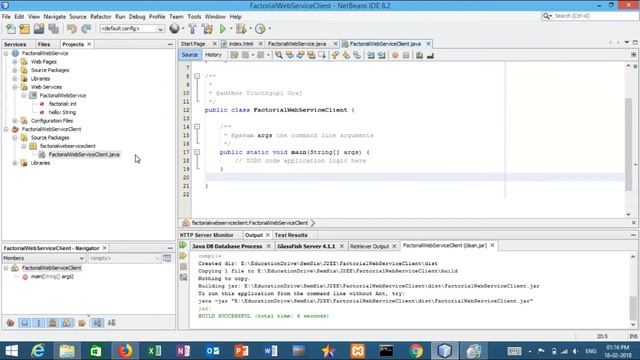Screen dimensions: 640x360
Task: Open the Navigate menu
Action: click(x=54, y=16)
